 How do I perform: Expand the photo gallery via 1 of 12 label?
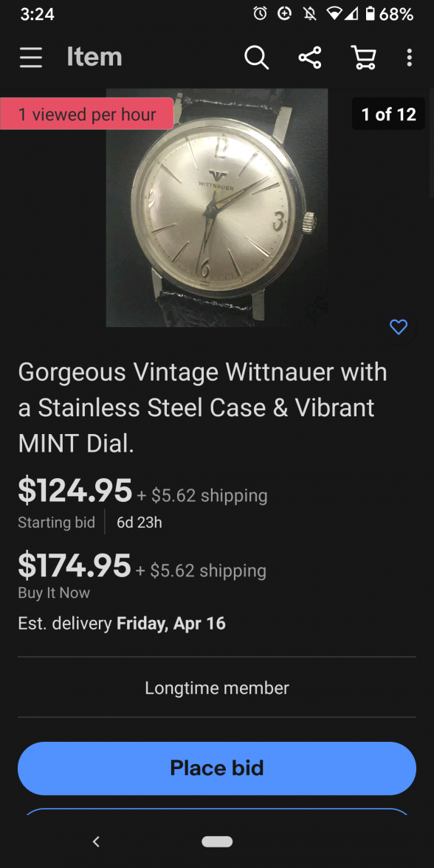tap(387, 114)
